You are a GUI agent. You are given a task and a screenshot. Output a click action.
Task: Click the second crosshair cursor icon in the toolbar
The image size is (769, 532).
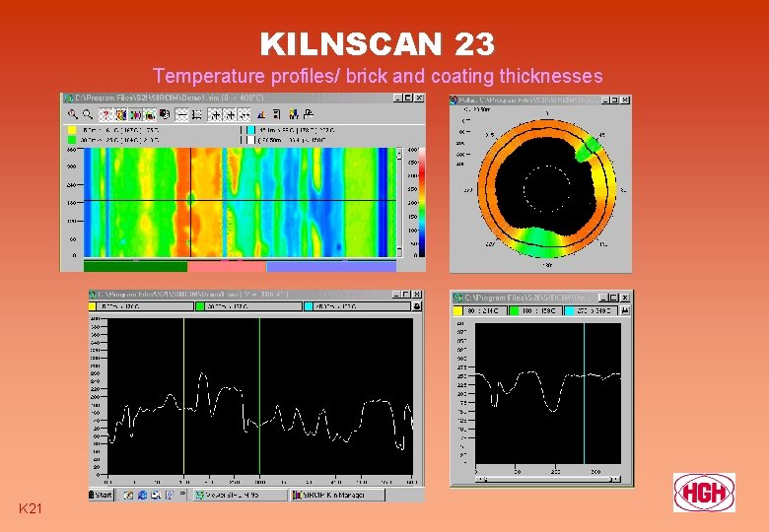231,114
